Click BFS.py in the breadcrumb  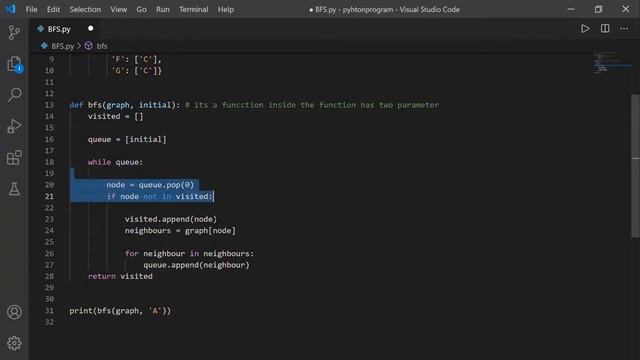click(62, 46)
